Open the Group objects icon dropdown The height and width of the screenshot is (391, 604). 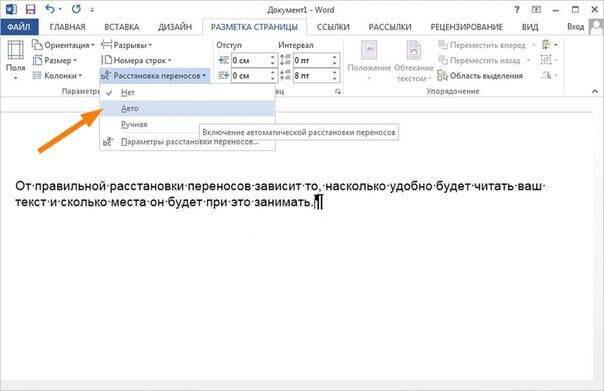[x=549, y=60]
